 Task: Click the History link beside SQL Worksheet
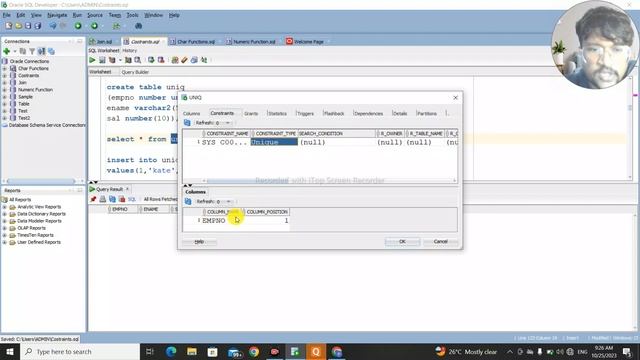pos(130,51)
